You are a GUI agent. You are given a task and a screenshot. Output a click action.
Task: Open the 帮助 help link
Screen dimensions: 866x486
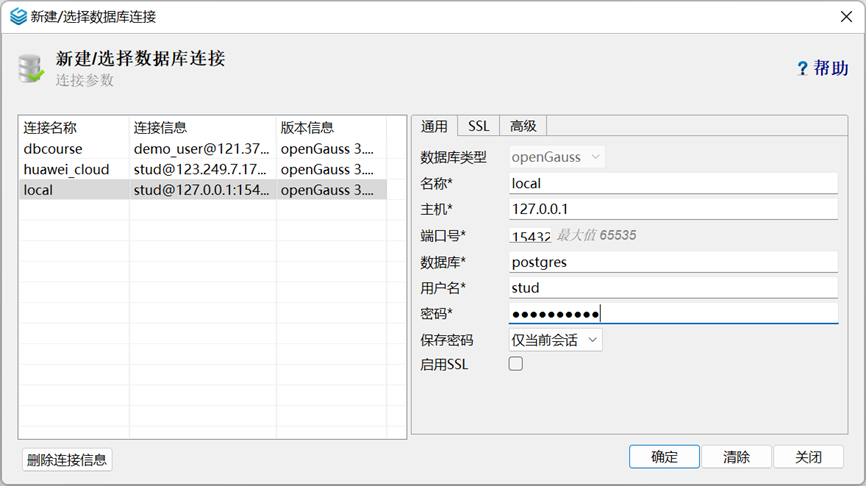coord(831,68)
